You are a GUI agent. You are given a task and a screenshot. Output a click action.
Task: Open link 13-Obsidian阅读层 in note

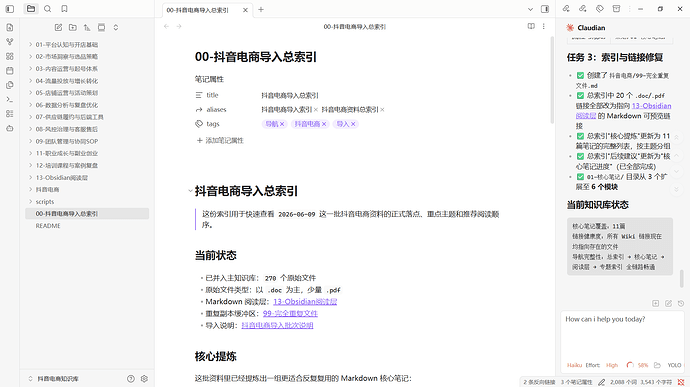305,302
